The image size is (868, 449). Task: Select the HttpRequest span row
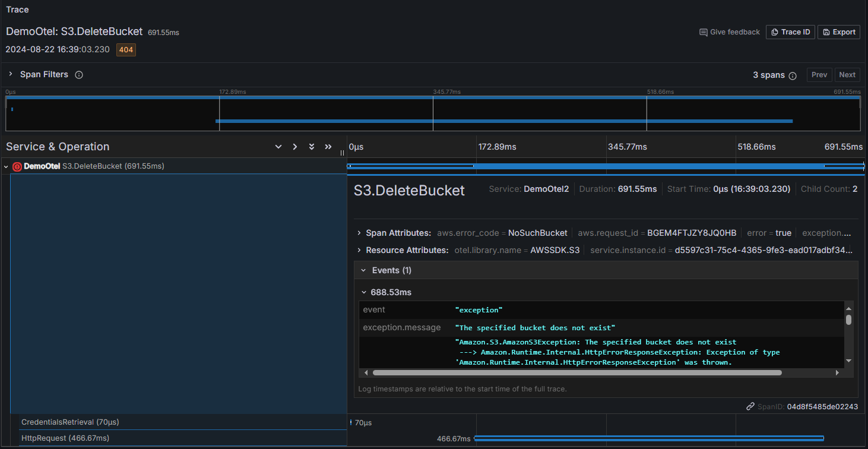pyautogui.click(x=65, y=438)
